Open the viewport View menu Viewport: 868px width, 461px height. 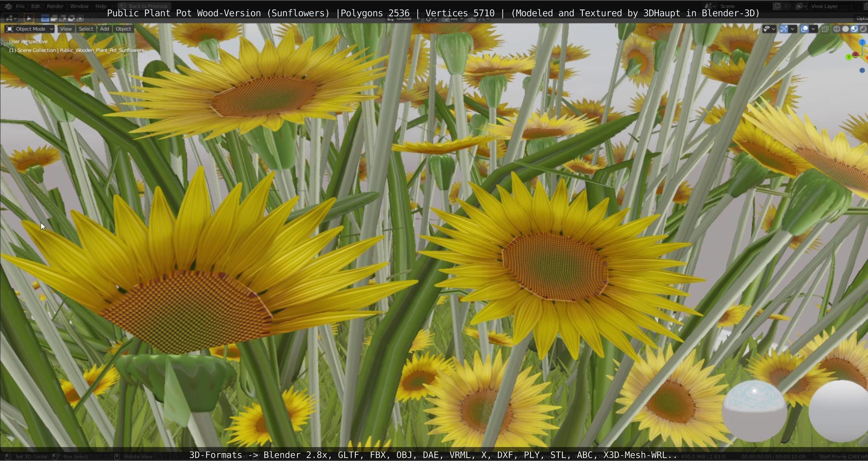tap(66, 29)
